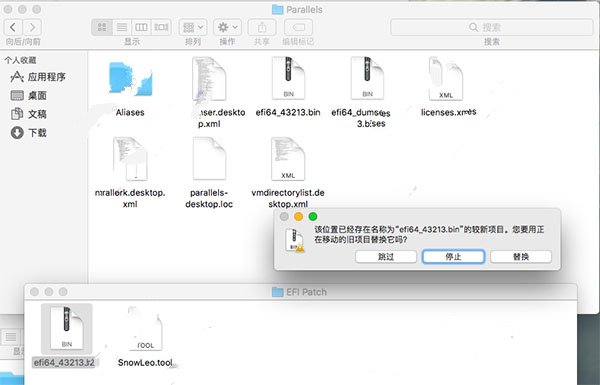Open the arrange (排列) dropdown

(x=193, y=27)
